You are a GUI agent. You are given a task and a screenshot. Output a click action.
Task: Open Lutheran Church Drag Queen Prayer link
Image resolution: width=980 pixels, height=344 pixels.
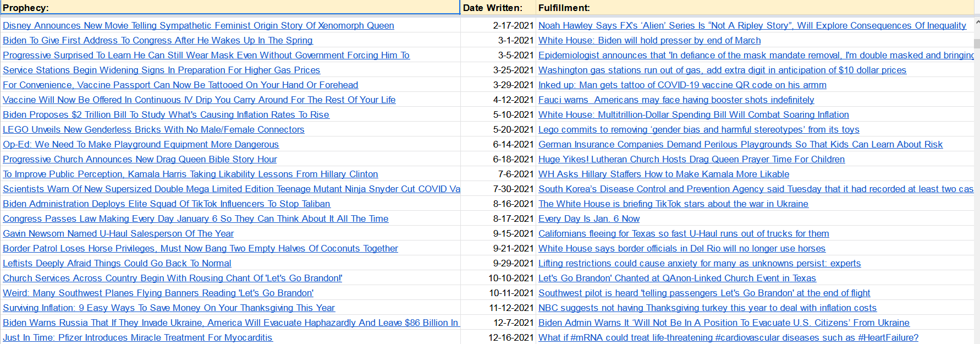tap(691, 159)
